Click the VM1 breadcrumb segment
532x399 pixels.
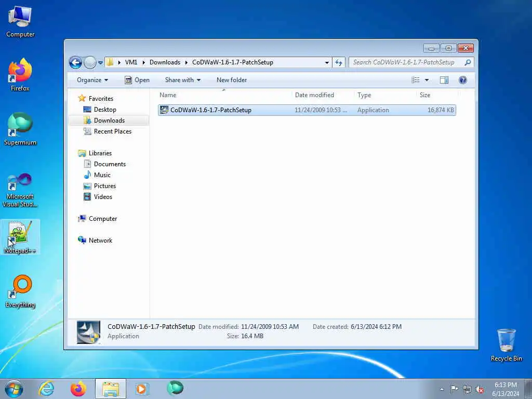tap(131, 62)
